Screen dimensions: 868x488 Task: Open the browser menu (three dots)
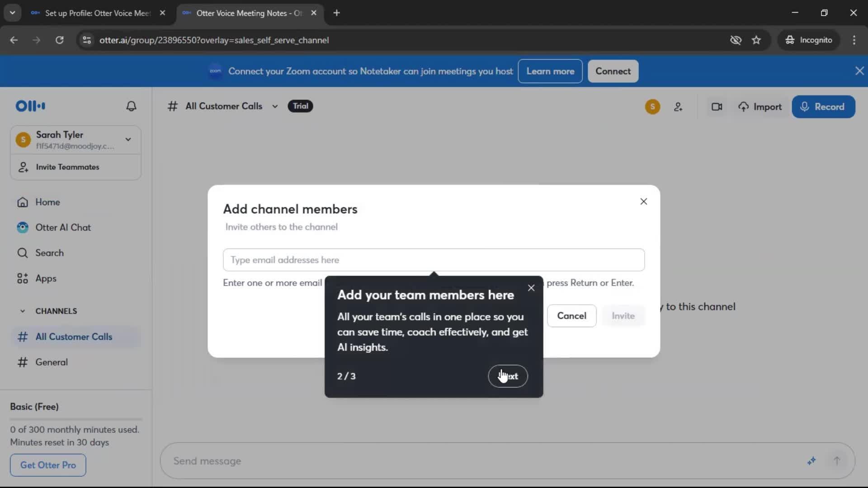click(x=854, y=40)
